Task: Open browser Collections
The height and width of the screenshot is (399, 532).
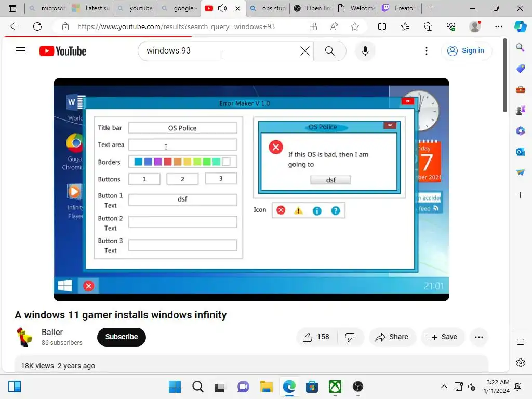Action: tap(428, 26)
